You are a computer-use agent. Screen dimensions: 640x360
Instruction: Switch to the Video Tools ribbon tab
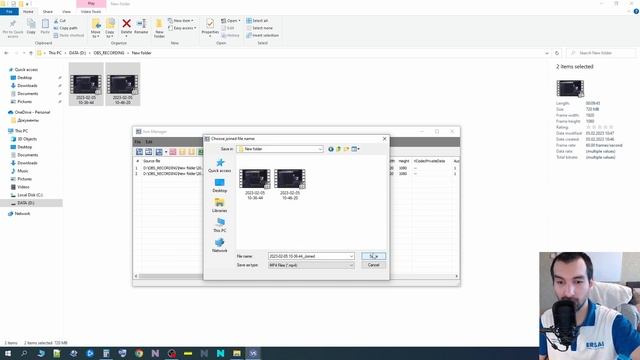(91, 12)
